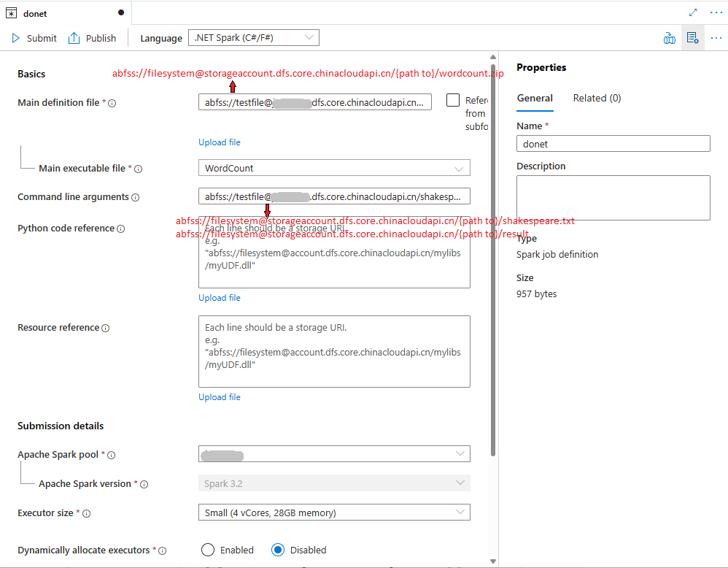The width and height of the screenshot is (728, 568).
Task: Click the Spark job definition type text
Action: click(557, 255)
